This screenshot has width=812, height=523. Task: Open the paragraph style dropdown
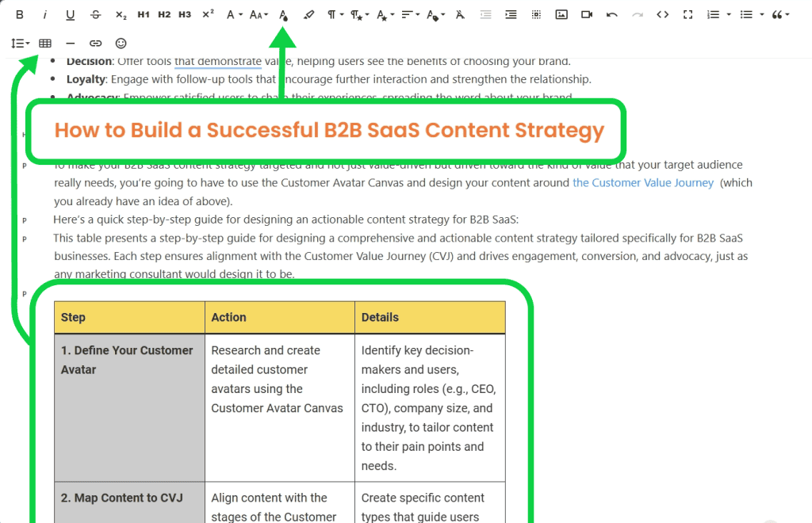point(359,14)
